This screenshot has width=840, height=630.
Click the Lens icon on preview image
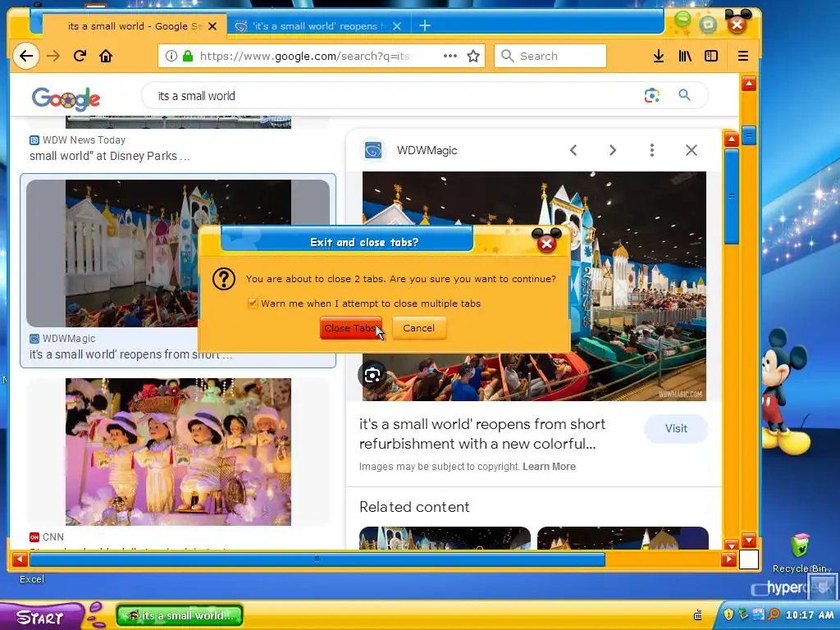[372, 375]
